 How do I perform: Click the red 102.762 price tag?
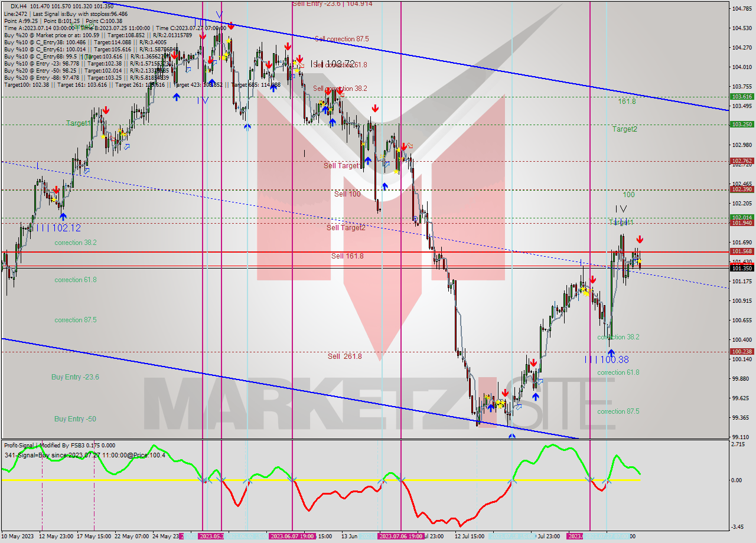742,161
